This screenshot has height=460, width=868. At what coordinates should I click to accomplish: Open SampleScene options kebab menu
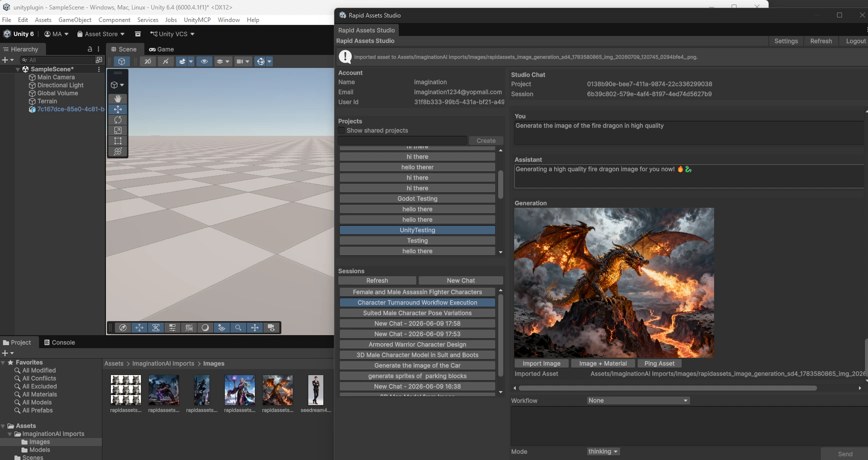[99, 69]
